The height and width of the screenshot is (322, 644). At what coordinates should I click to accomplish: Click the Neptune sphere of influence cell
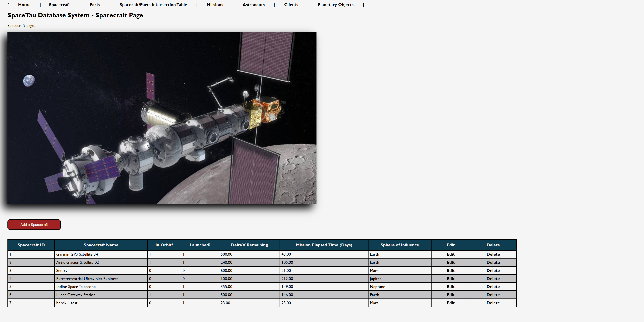point(400,287)
